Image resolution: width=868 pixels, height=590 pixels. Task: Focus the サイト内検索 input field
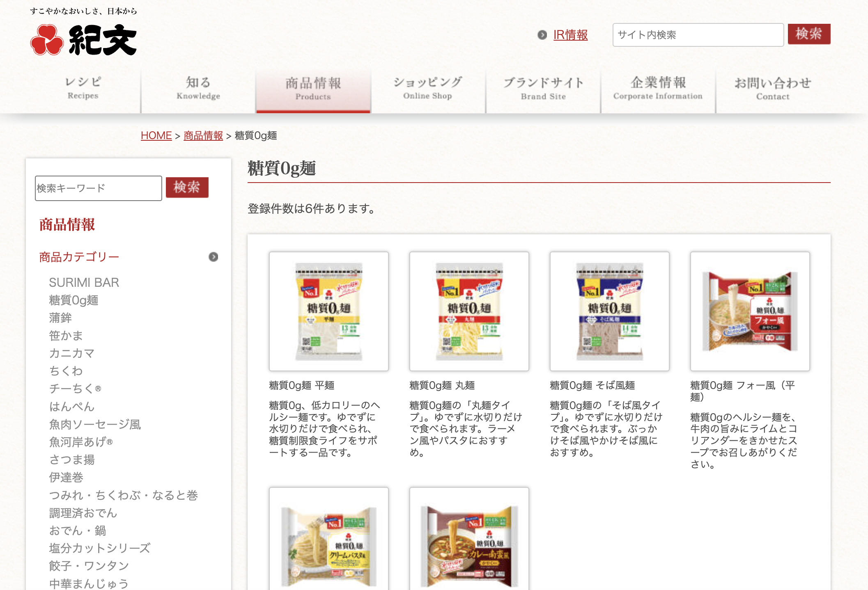698,35
